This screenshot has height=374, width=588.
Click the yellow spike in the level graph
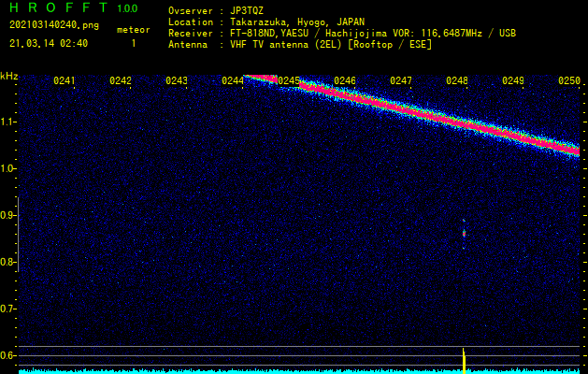464,358
